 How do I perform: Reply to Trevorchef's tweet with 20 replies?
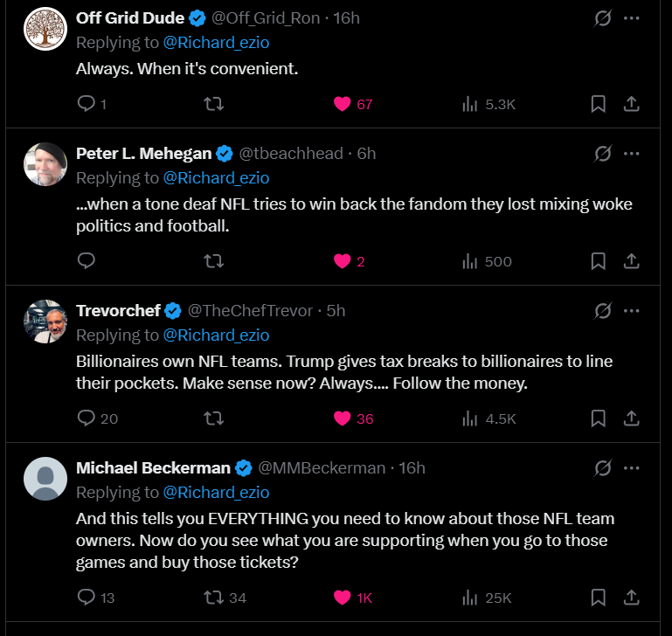click(86, 418)
